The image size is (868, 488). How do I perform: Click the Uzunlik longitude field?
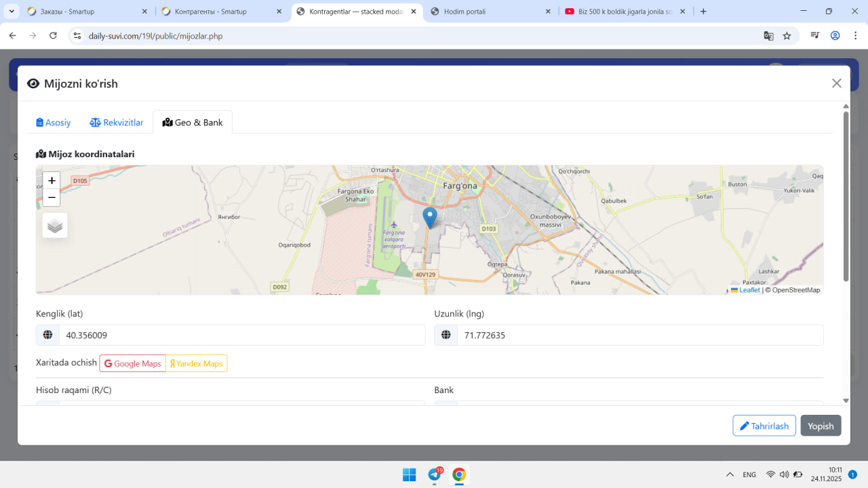(639, 335)
